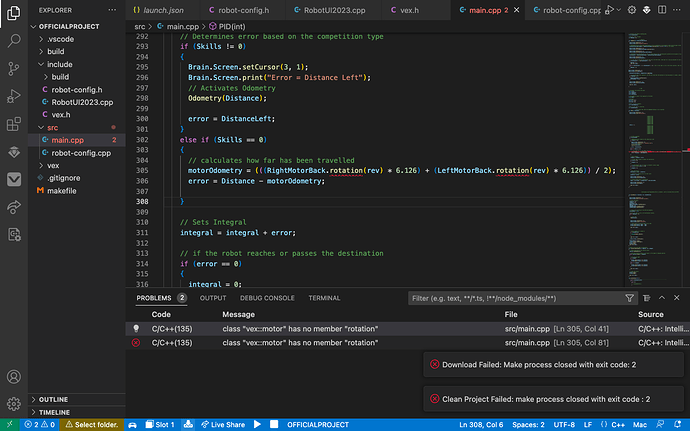
Task: Click the gear icon in editor title bar
Action: (x=631, y=10)
